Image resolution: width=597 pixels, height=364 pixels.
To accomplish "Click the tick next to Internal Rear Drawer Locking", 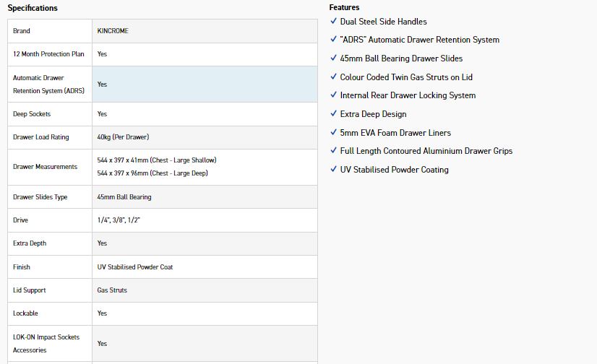I will pyautogui.click(x=333, y=95).
